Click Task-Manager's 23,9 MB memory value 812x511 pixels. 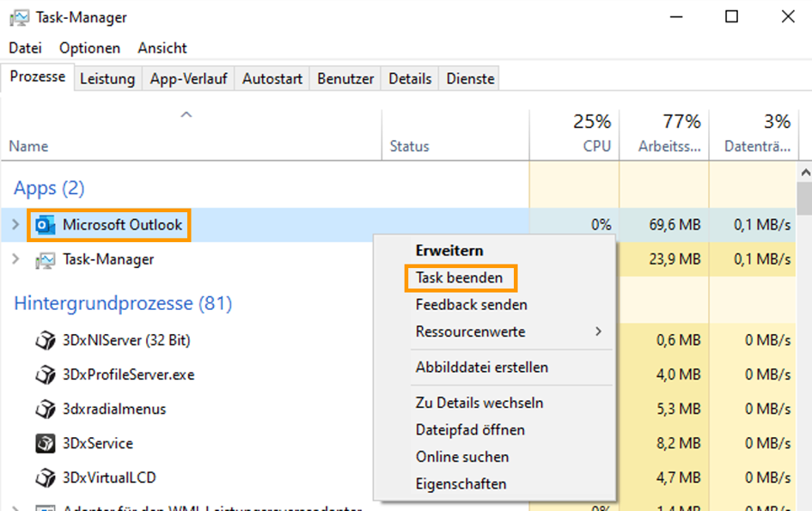[675, 259]
